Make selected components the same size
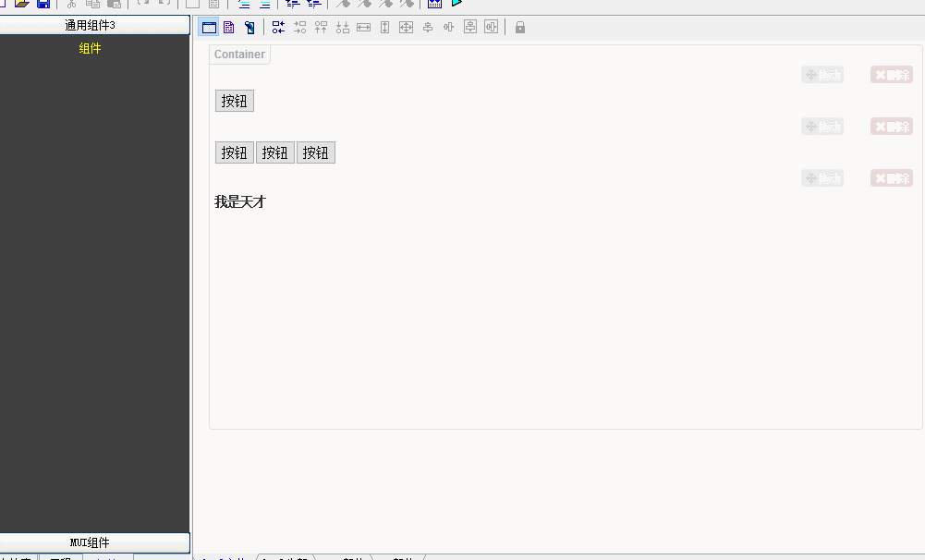Screen dimensions: 925x560 point(406,27)
